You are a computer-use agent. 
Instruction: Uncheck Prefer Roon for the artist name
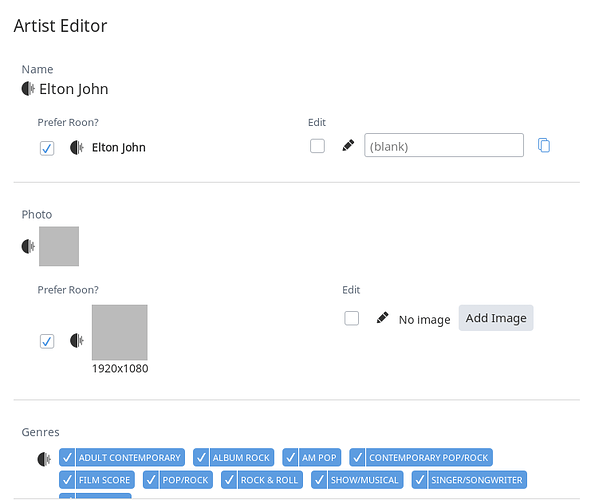47,148
